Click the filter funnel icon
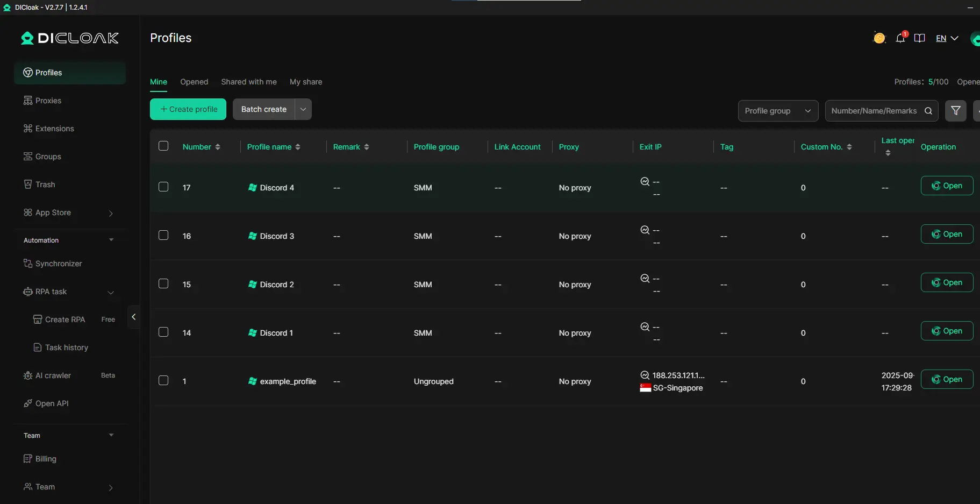The width and height of the screenshot is (980, 504). (955, 111)
